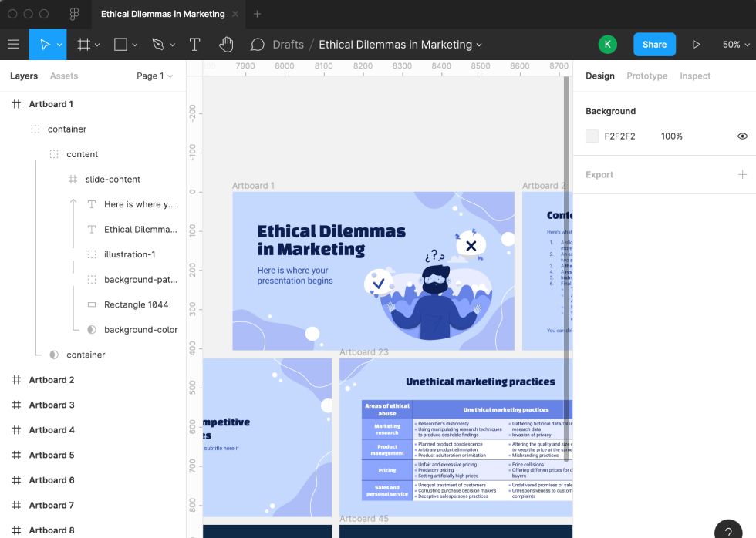Select the Text tool
Viewport: 756px width, 538px height.
pos(195,45)
